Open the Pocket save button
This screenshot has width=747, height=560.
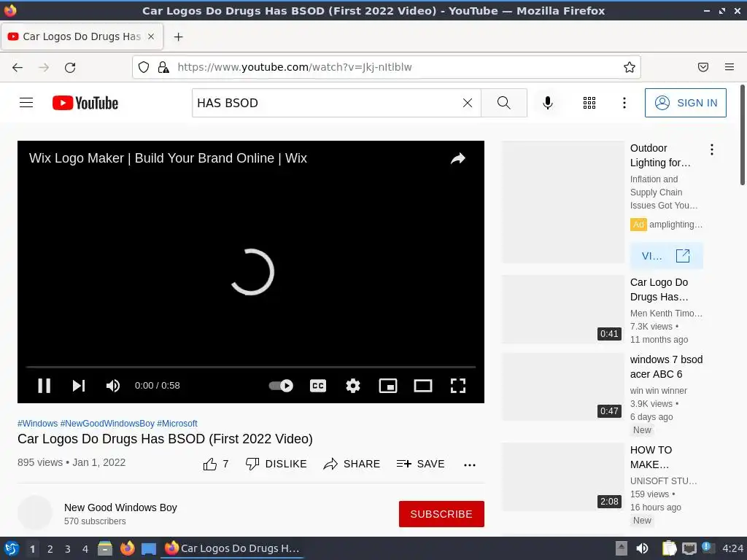point(703,67)
